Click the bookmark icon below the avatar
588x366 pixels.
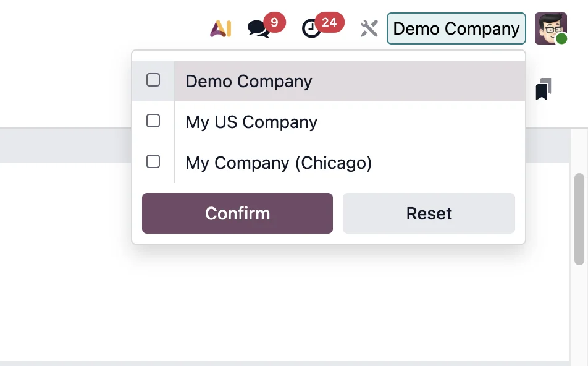pyautogui.click(x=544, y=89)
